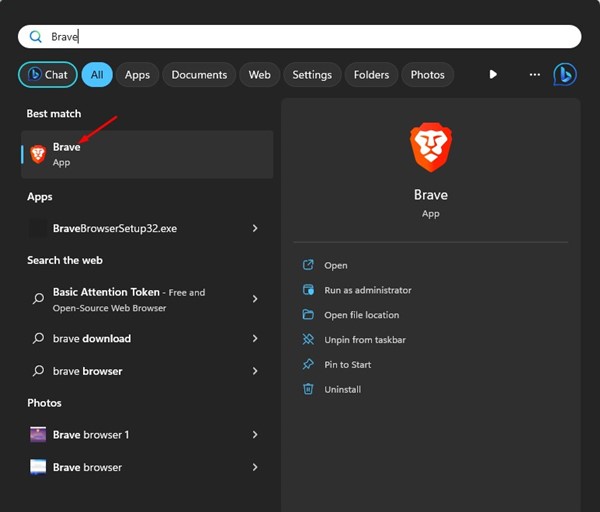
Task: Open the last Brave browser photo result
Action: tap(147, 467)
